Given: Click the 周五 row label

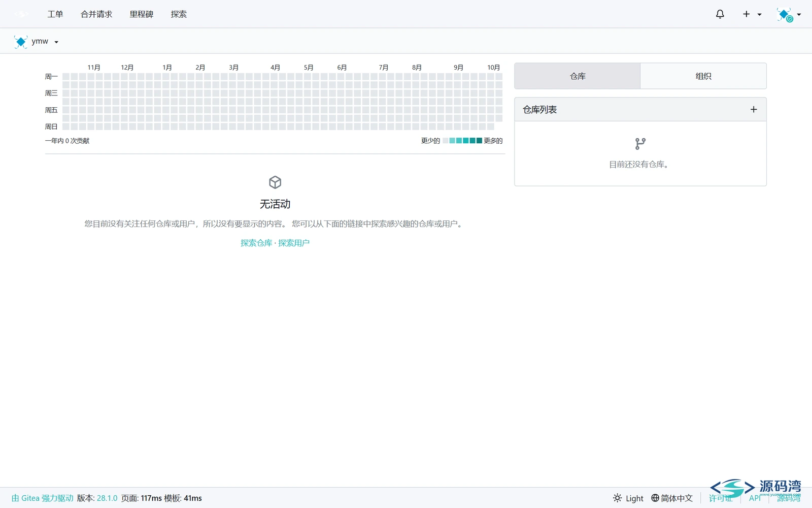Looking at the screenshot, I should (x=51, y=110).
